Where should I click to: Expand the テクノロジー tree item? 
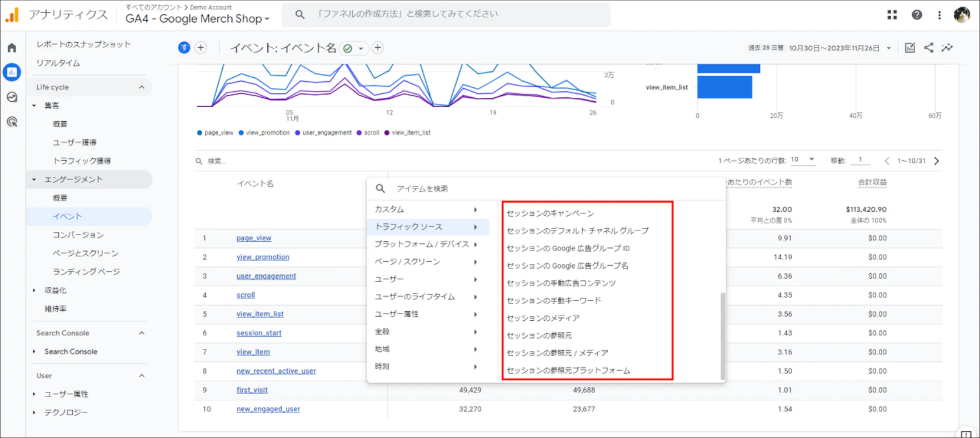click(x=34, y=412)
